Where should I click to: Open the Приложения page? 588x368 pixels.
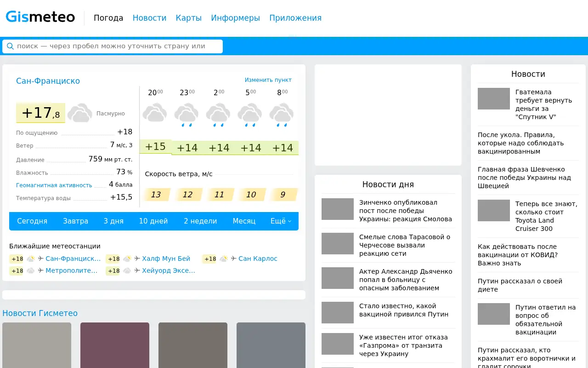(295, 18)
